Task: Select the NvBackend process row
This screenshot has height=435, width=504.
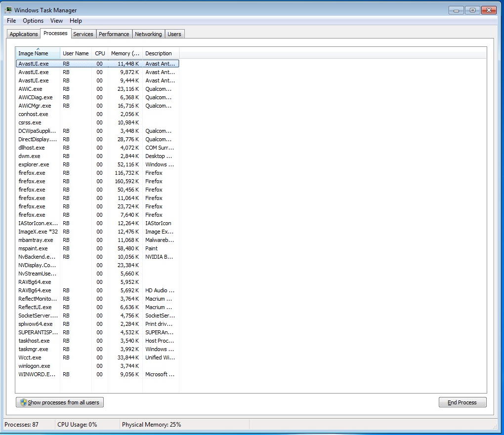Action: tap(97, 257)
